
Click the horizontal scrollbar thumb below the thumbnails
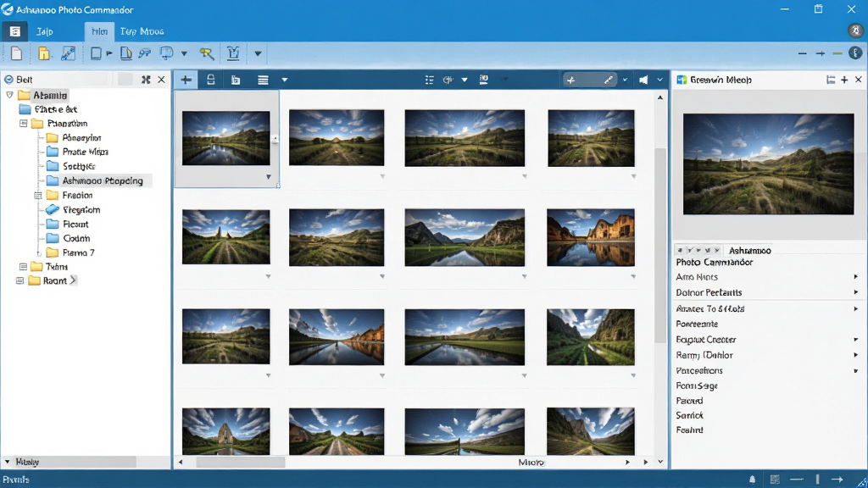point(241,462)
